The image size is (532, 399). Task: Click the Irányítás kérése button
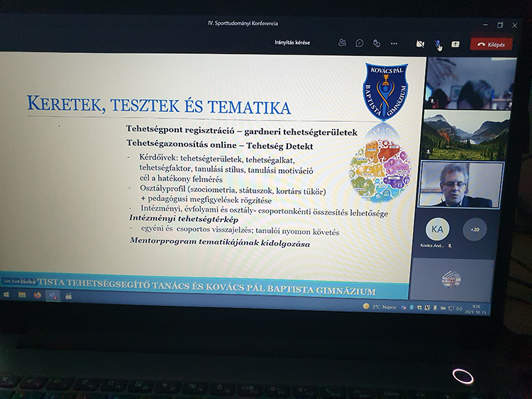(x=292, y=43)
